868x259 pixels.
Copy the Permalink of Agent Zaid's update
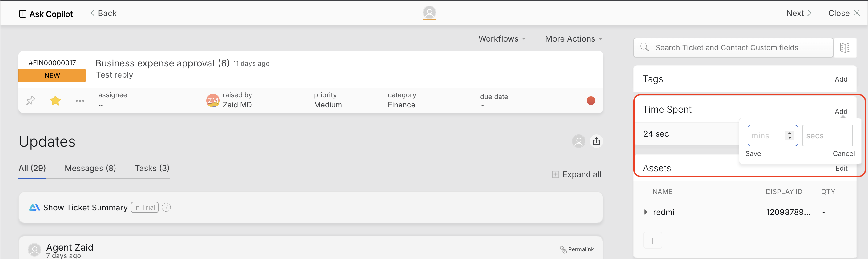point(577,249)
